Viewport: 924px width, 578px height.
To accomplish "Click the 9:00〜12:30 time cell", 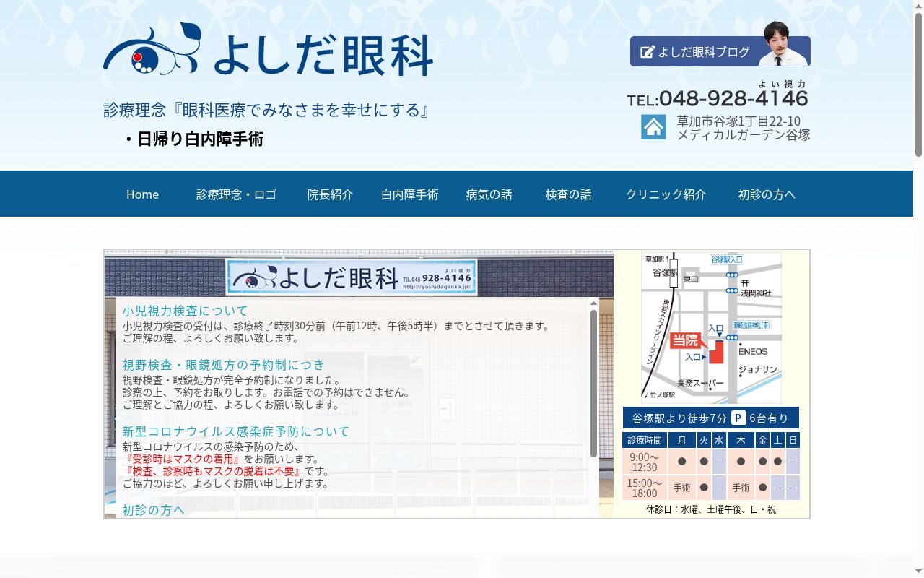I will pyautogui.click(x=645, y=462).
